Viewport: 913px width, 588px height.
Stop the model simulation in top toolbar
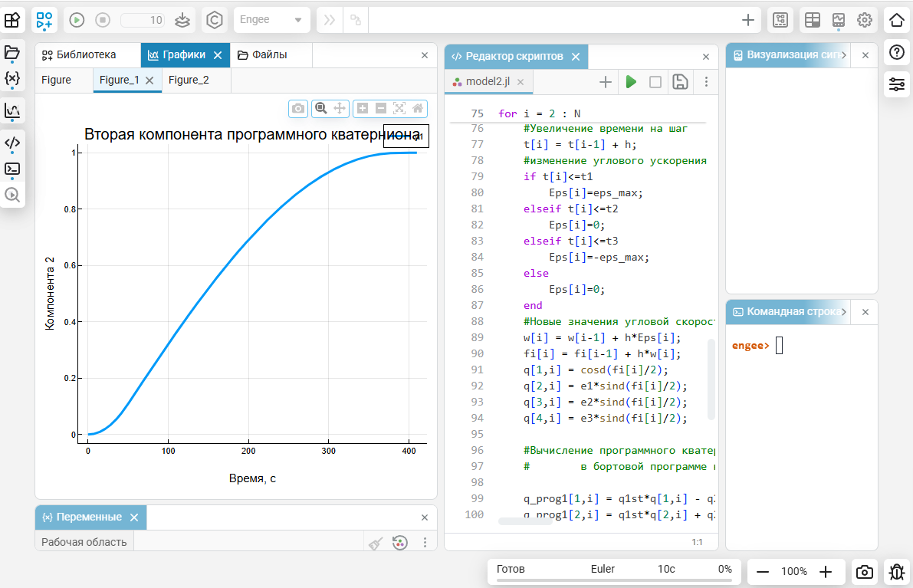pyautogui.click(x=103, y=20)
